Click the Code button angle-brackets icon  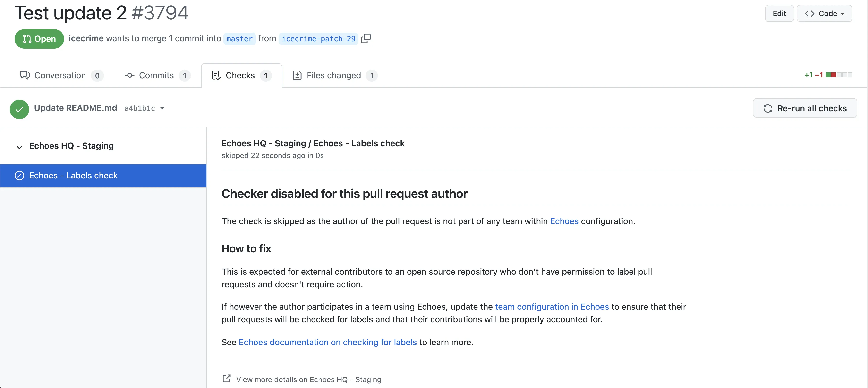pyautogui.click(x=809, y=14)
